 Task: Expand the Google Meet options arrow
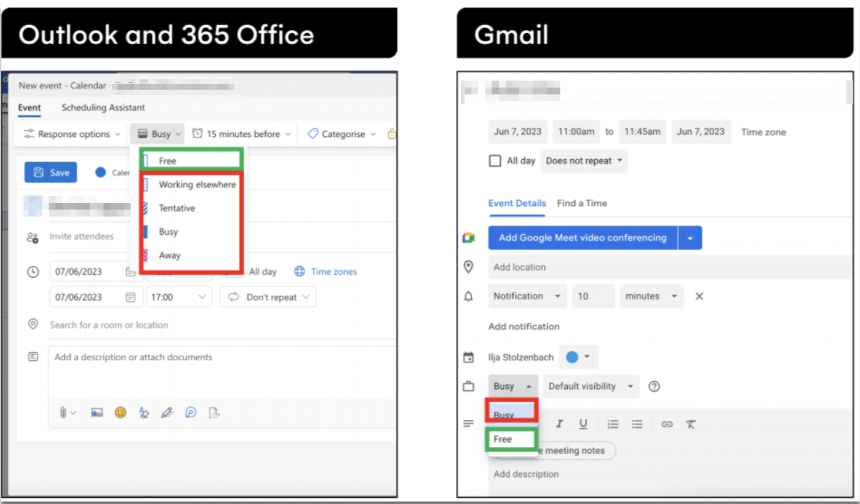tap(690, 238)
